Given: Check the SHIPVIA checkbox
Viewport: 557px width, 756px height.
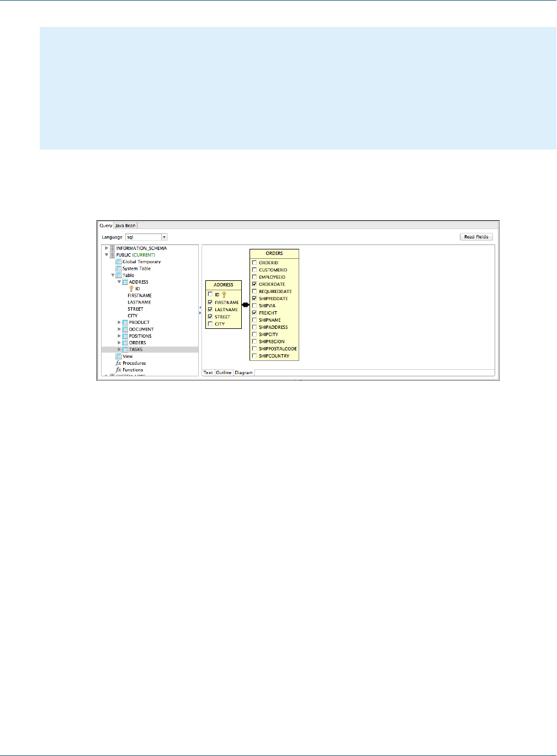Looking at the screenshot, I should (x=254, y=306).
